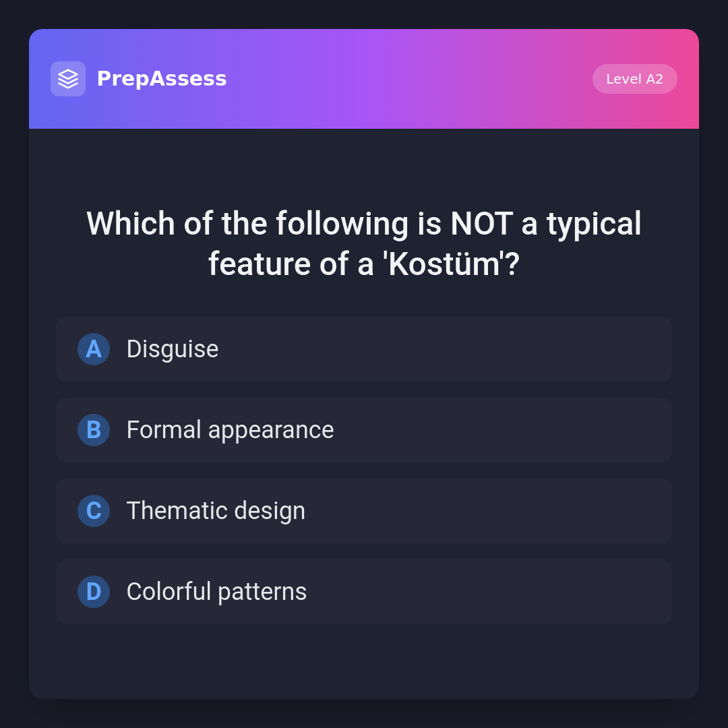This screenshot has height=728, width=728.
Task: Click the circled letter A icon
Action: 94,349
